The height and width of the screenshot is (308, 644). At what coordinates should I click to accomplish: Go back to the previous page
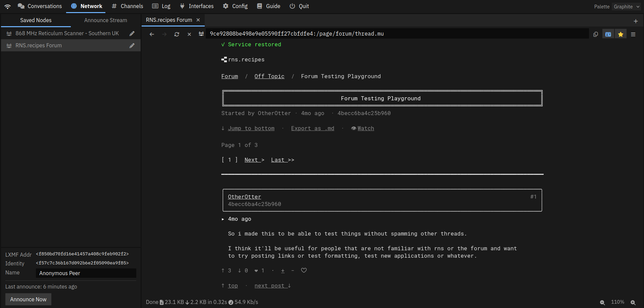coord(152,34)
